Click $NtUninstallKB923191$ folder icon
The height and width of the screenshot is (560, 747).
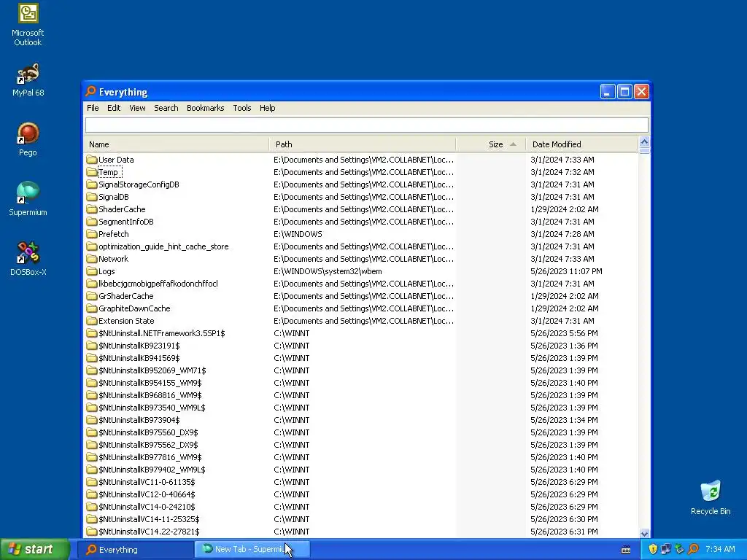(x=91, y=345)
